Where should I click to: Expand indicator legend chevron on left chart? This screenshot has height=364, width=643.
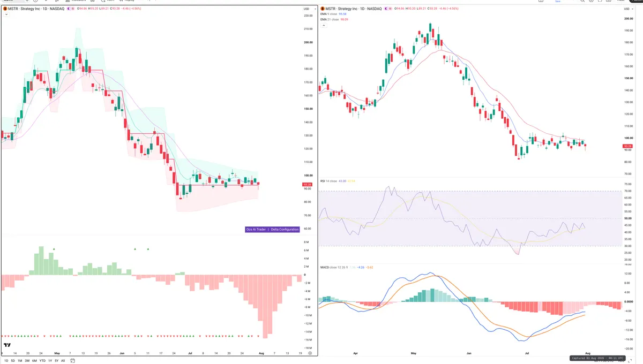pos(6,15)
